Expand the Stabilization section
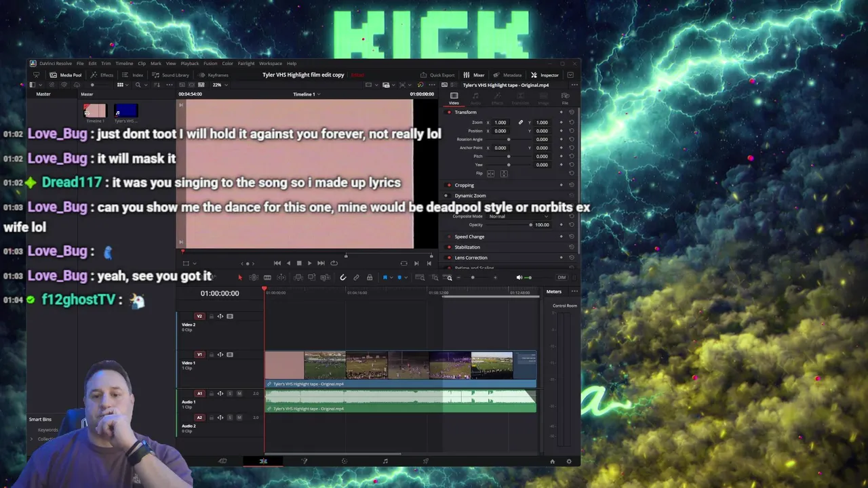The height and width of the screenshot is (488, 868). pos(467,247)
